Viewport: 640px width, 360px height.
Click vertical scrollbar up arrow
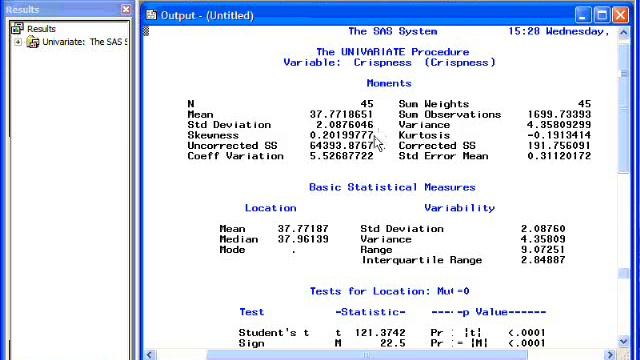624,32
